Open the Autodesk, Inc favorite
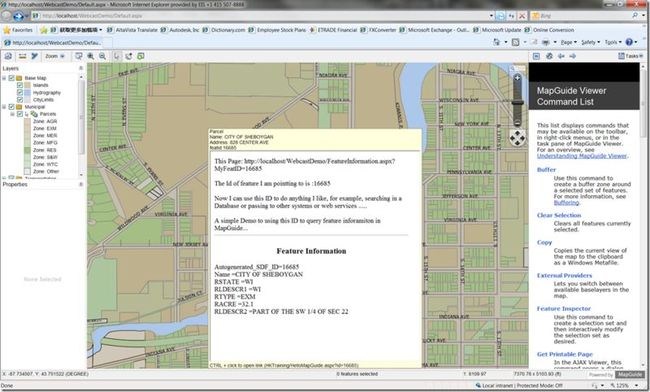The width and height of the screenshot is (650, 392). 180,30
